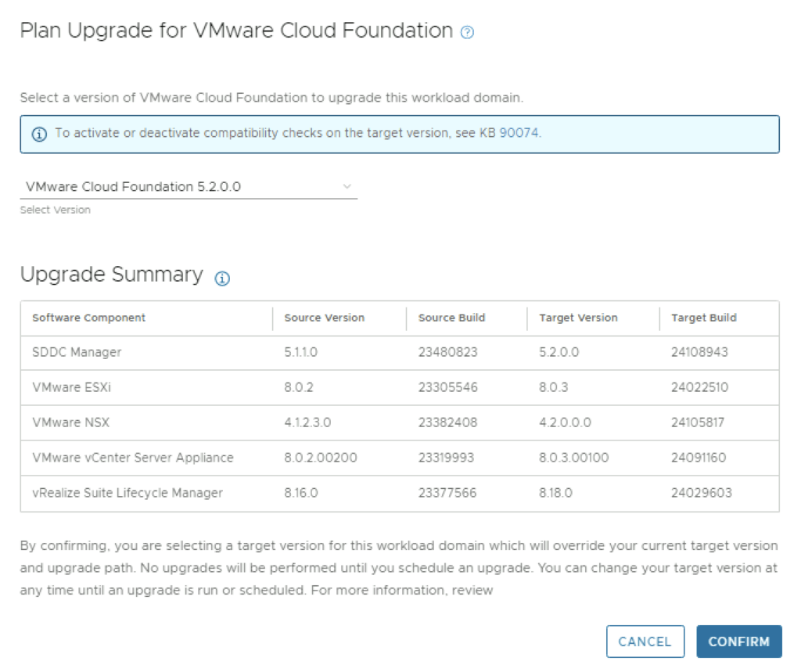Image resolution: width=801 pixels, height=672 pixels.
Task: Expand the Select Version dropdown chevron
Action: click(x=347, y=187)
